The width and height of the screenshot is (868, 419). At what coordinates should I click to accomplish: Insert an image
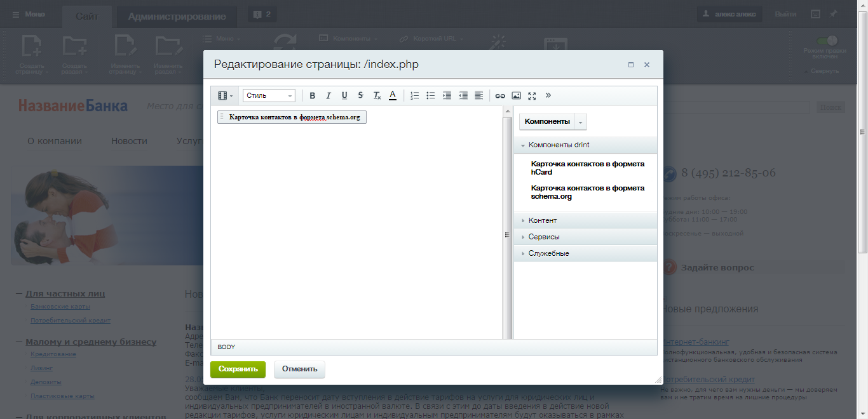(x=517, y=96)
